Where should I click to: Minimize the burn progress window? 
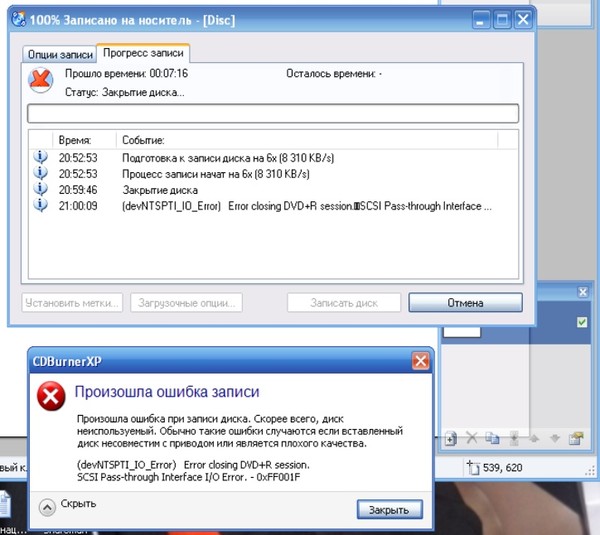coord(481,20)
